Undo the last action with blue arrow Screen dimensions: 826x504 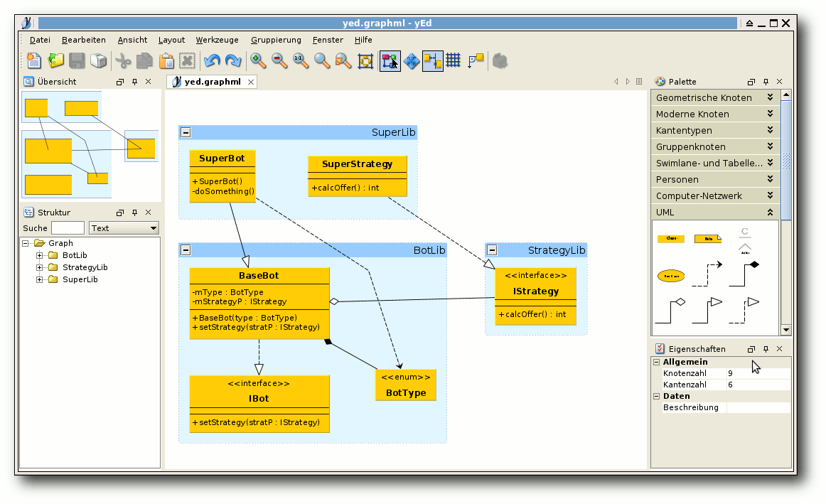212,61
